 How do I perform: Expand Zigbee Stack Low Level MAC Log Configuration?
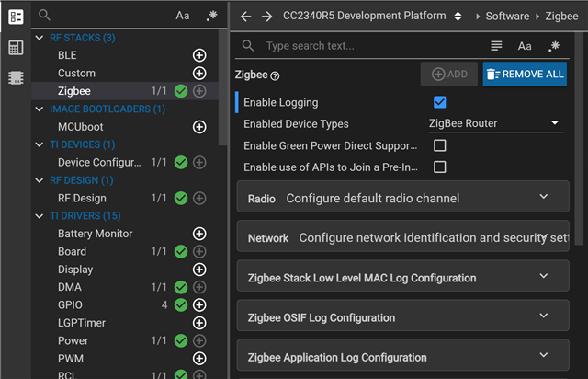pyautogui.click(x=402, y=277)
